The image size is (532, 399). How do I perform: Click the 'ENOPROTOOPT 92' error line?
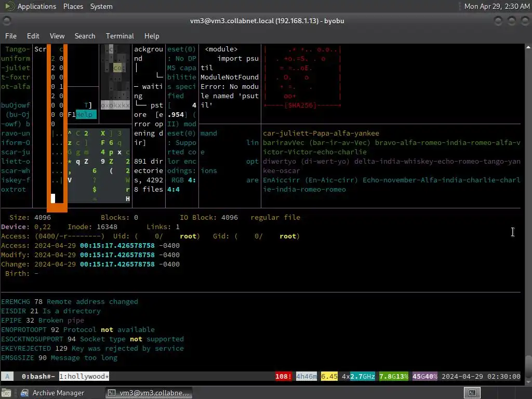[78, 329]
